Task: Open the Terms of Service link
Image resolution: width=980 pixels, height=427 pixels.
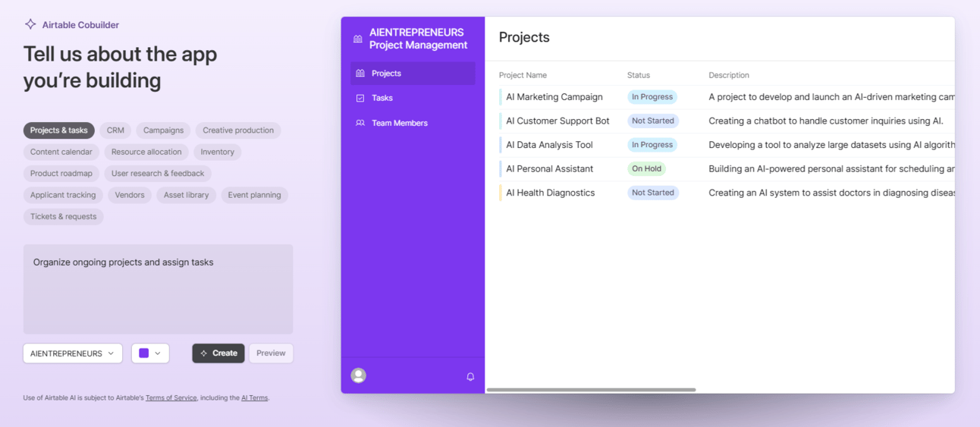Action: click(x=171, y=397)
